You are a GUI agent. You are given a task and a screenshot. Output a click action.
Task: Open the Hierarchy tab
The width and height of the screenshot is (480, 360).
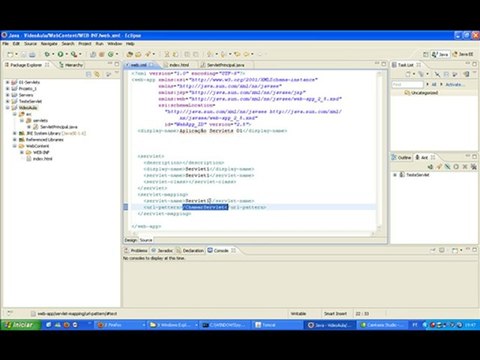tap(71, 65)
